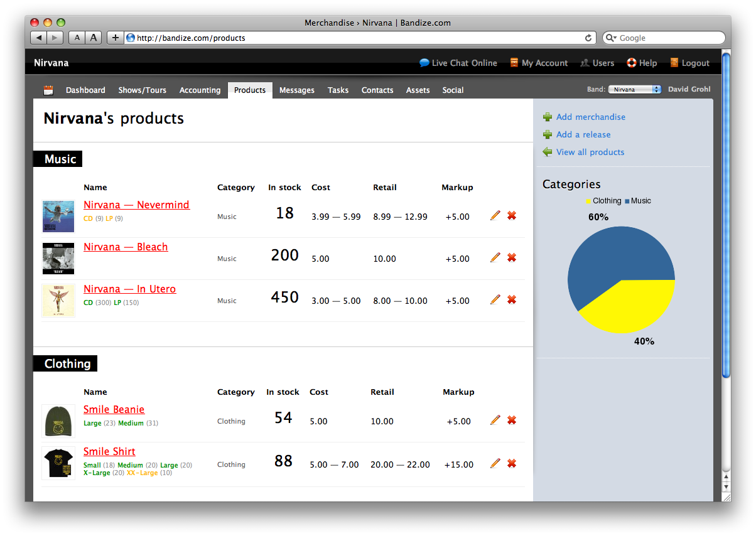
Task: Click the Users people icon
Action: [x=585, y=63]
